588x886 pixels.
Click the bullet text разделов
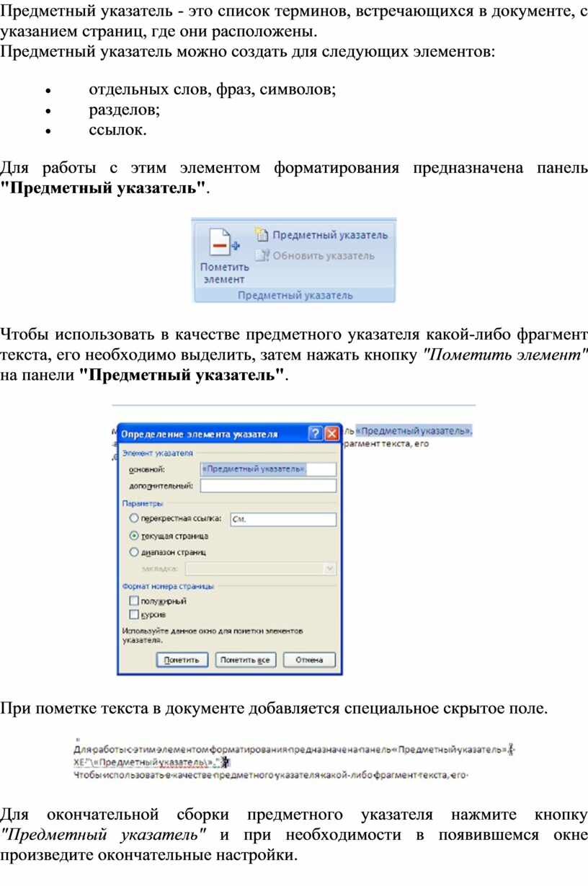[125, 110]
